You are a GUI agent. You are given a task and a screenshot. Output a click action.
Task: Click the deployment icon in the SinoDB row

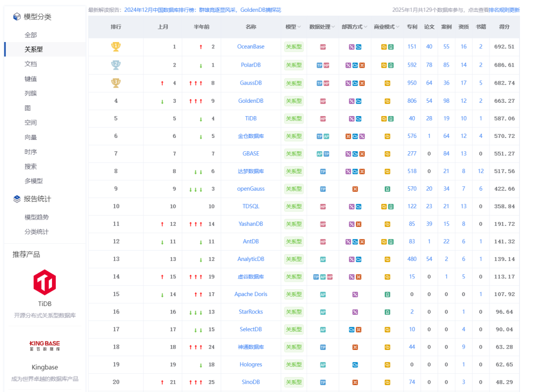click(355, 383)
